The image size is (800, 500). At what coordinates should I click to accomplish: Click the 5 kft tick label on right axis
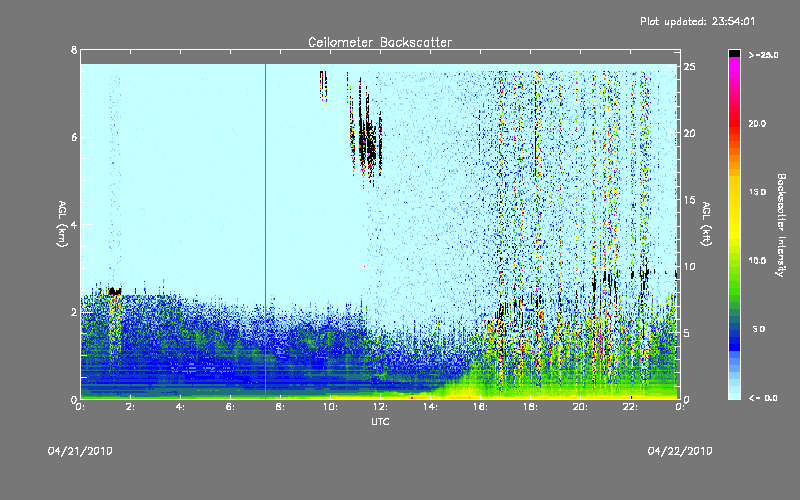(687, 333)
